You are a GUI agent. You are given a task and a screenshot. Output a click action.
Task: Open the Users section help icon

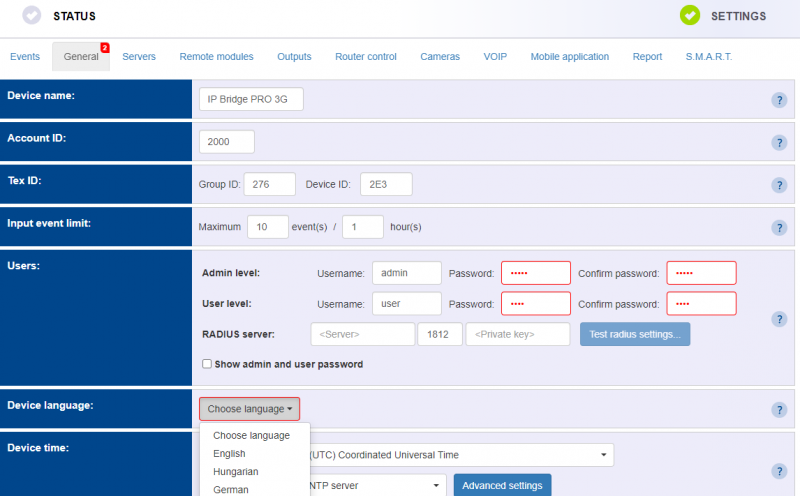[779, 319]
